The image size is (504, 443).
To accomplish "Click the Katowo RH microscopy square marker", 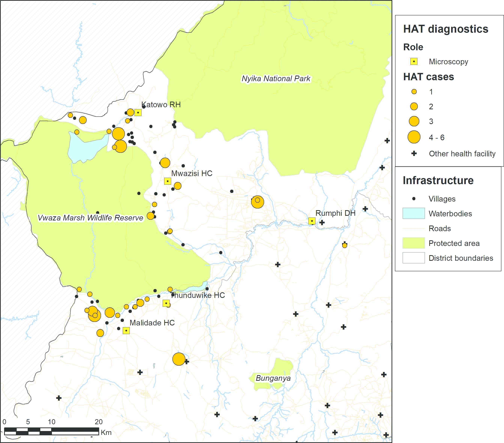I will (x=138, y=112).
